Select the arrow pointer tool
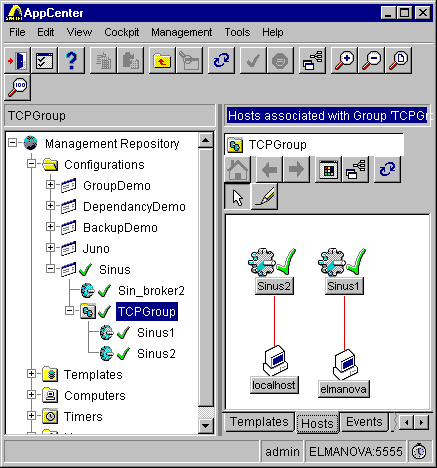The height and width of the screenshot is (468, 437). coord(238,197)
